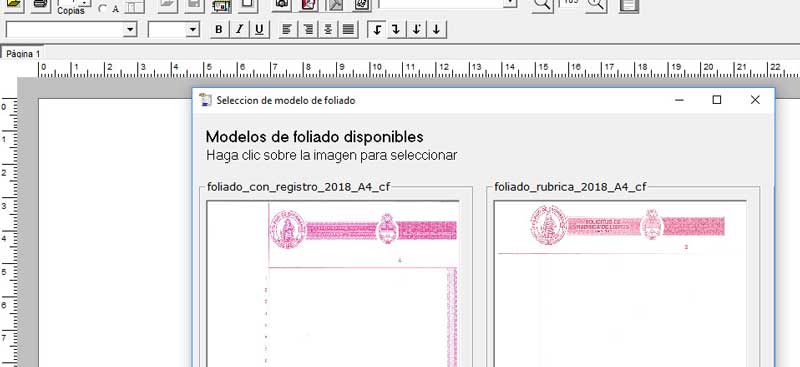Close the Seleccion de modelo de foliado dialog
This screenshot has width=800, height=367.
(x=755, y=100)
